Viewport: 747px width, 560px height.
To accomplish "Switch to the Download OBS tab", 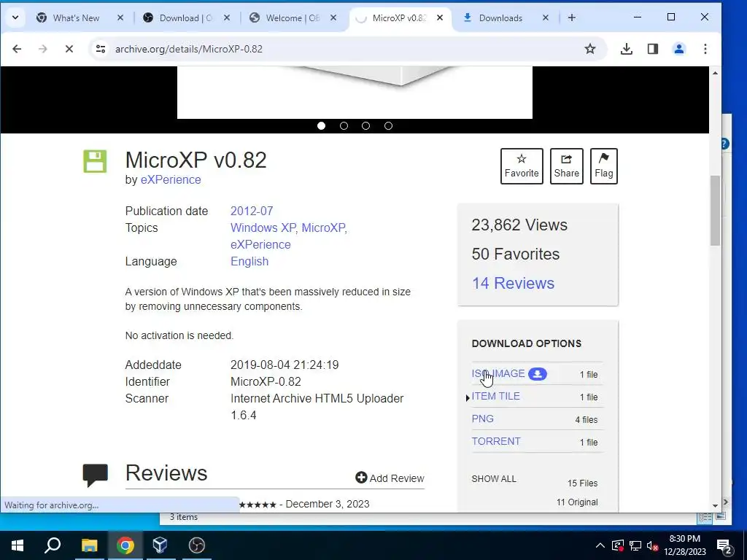I will 186,18.
